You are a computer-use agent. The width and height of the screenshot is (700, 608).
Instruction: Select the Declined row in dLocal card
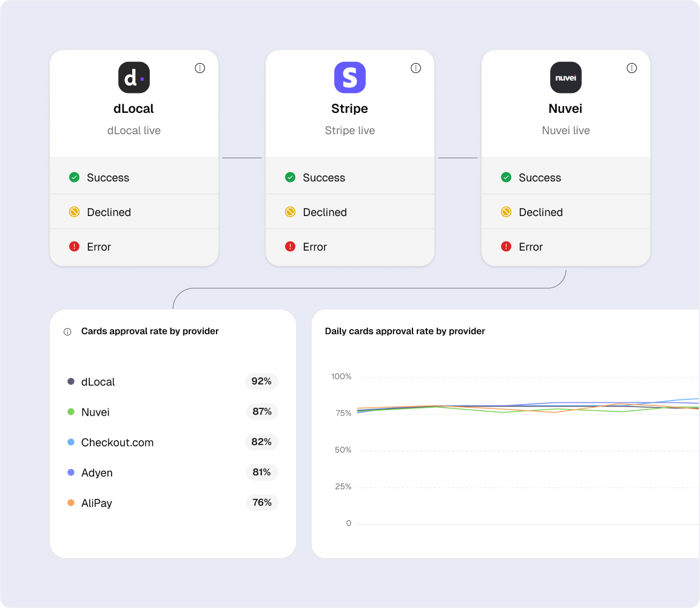134,212
